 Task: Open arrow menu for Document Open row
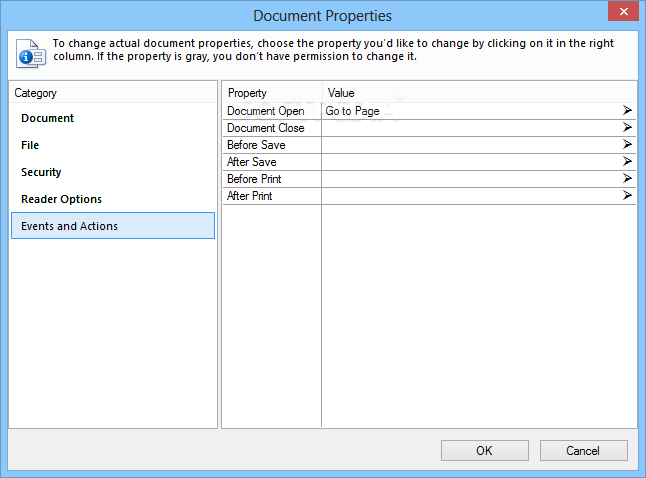point(627,110)
